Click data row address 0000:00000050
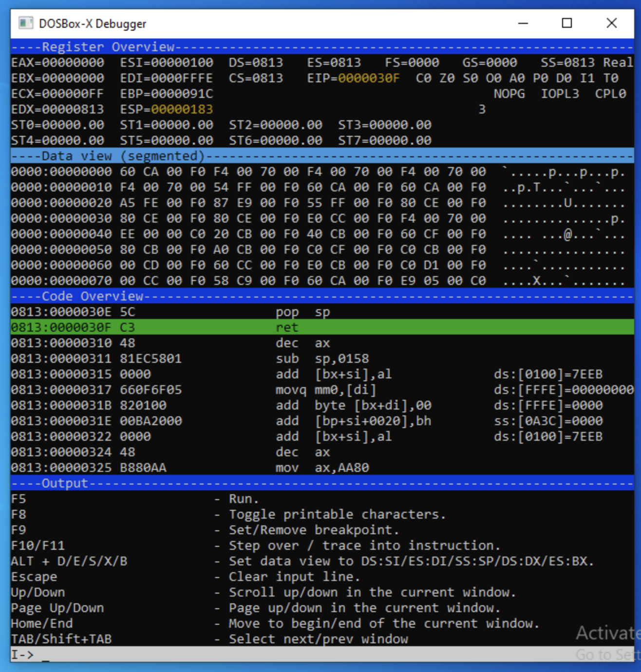 pyautogui.click(x=61, y=249)
